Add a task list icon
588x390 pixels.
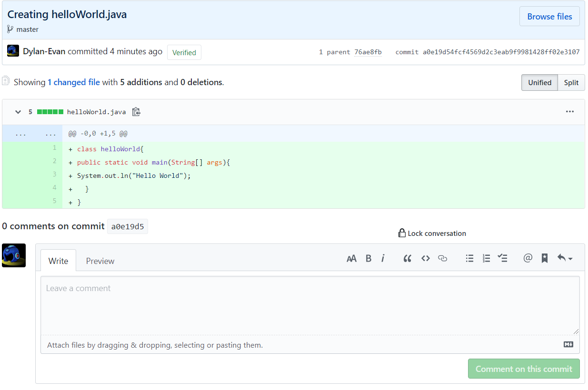point(502,258)
